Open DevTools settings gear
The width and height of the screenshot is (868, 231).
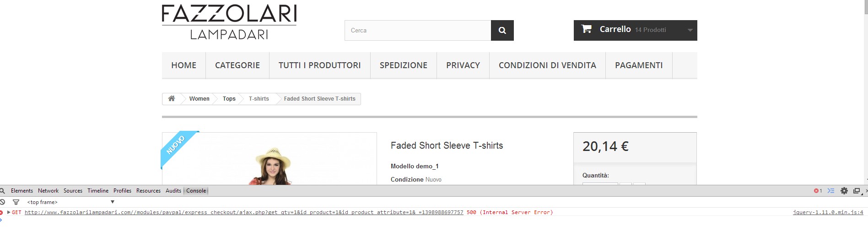click(844, 191)
